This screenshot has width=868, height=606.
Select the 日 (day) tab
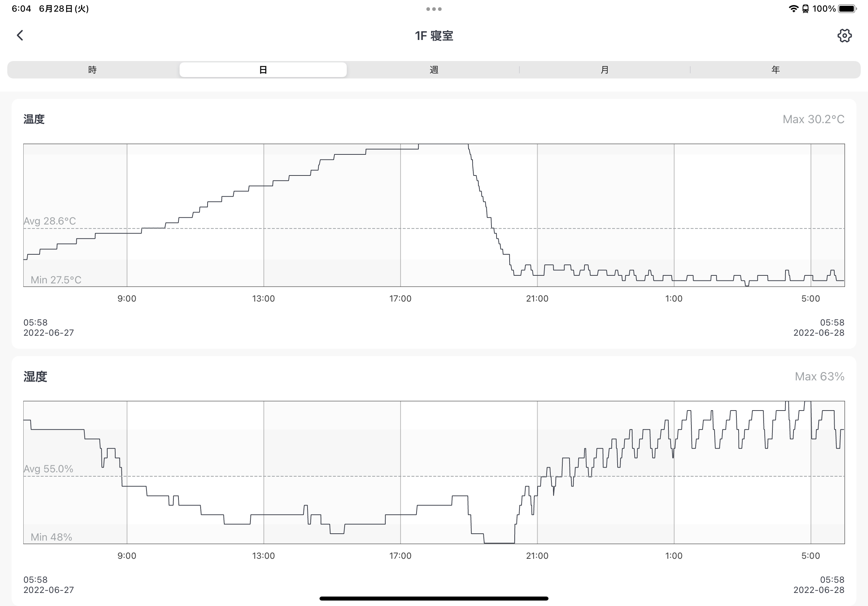[x=263, y=70]
